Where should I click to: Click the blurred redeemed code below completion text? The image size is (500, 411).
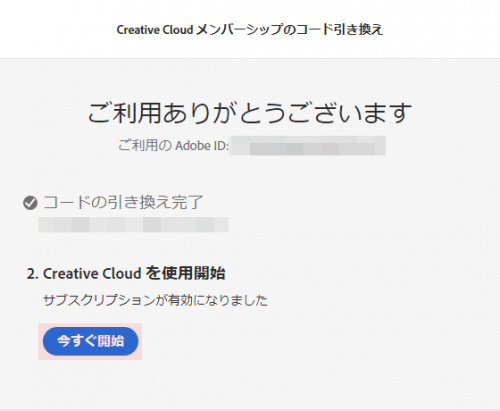pos(133,224)
